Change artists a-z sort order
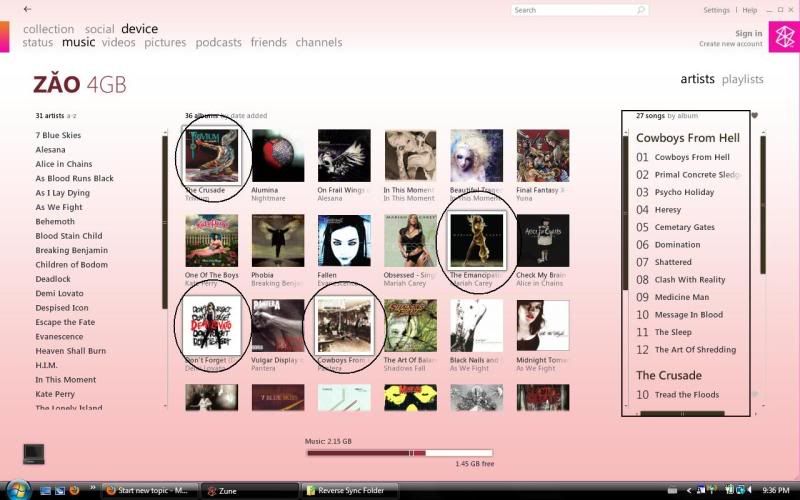Viewport: 800px width, 500px height. click(71, 116)
